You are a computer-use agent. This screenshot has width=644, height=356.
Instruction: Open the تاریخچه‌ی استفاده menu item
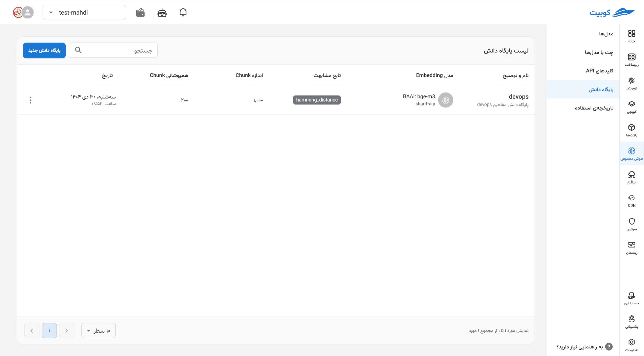[583, 108]
